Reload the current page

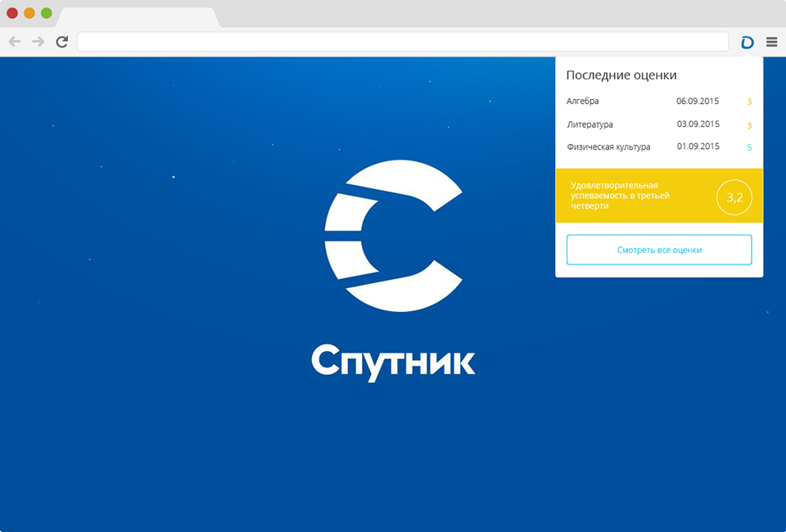62,42
